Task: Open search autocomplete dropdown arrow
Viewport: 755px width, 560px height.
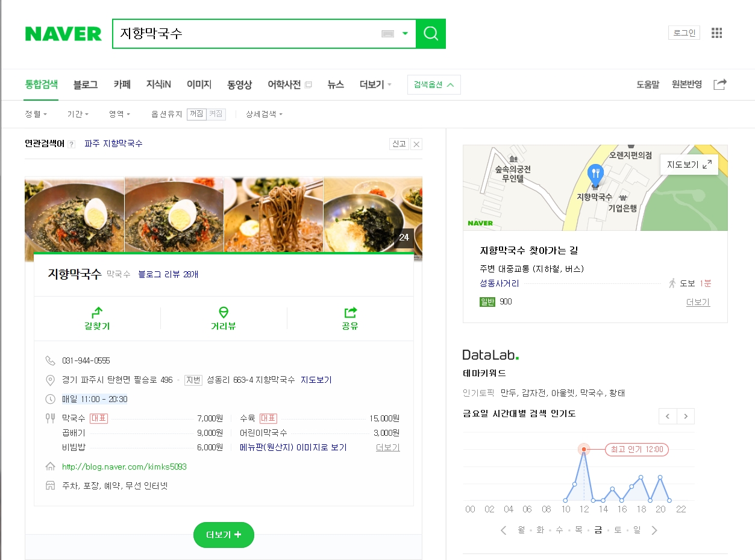Action: pos(406,34)
